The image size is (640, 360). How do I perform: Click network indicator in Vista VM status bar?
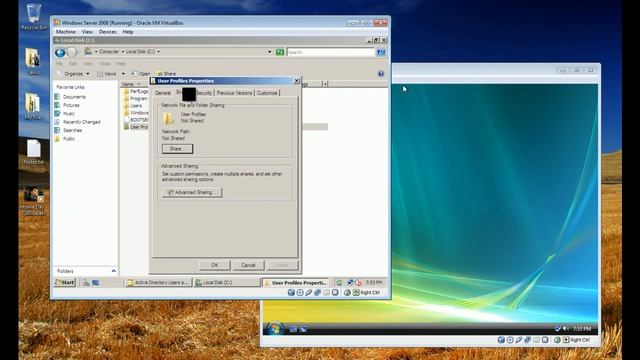tap(527, 340)
